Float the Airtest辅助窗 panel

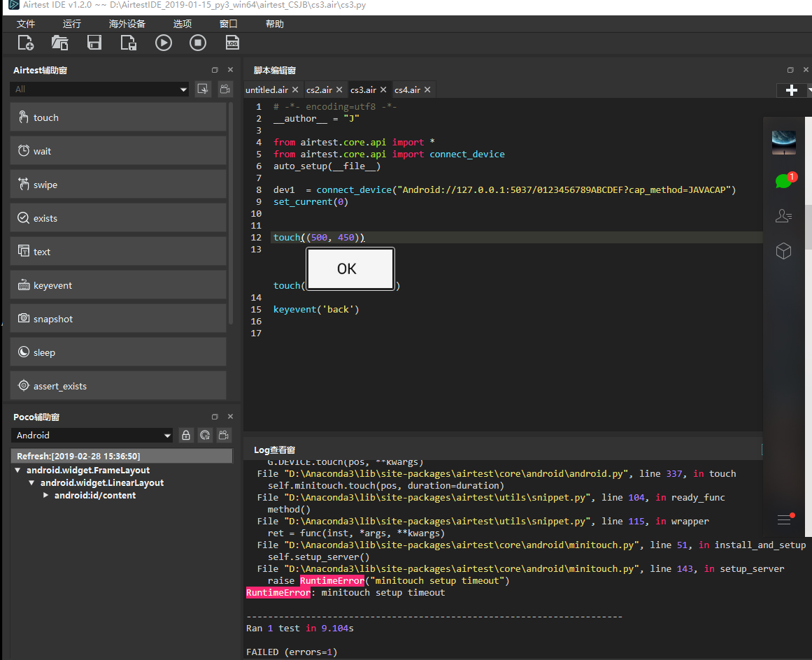pos(215,70)
